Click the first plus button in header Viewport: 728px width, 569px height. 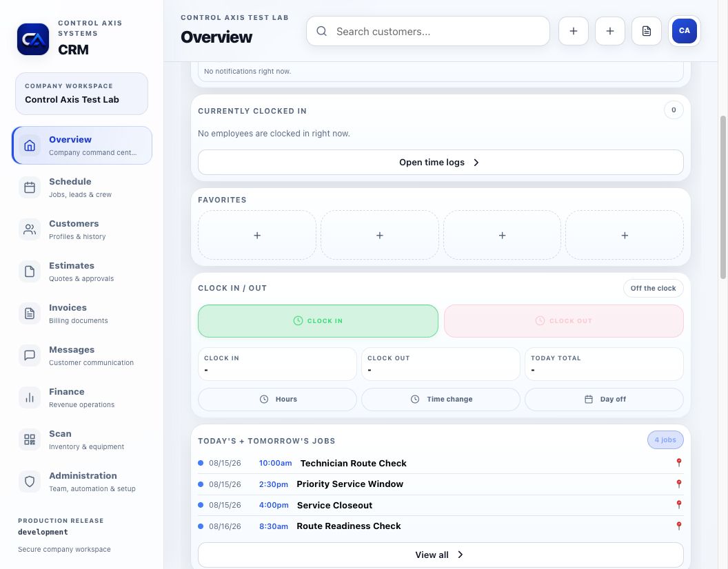tap(574, 31)
